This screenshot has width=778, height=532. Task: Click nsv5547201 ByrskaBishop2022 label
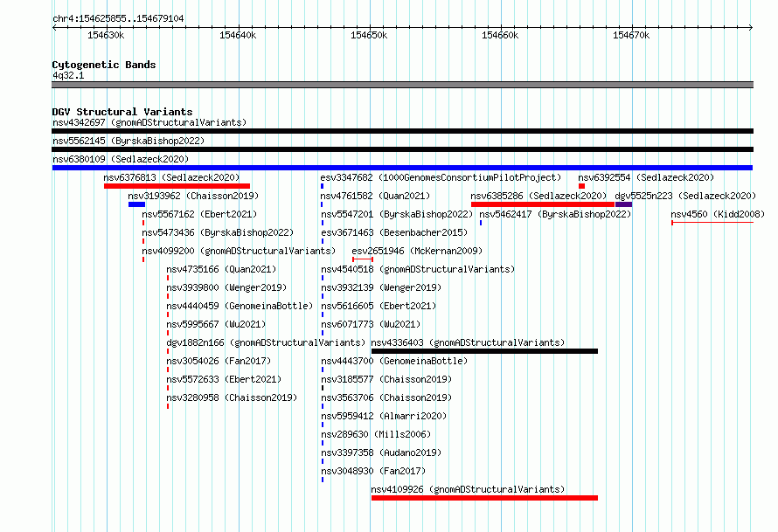coord(397,214)
